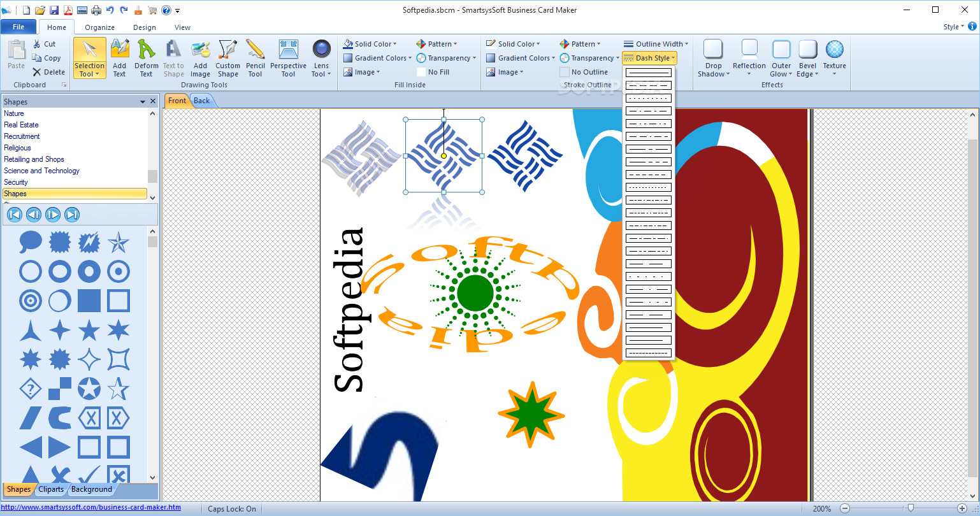980x516 pixels.
Task: Apply the Outer Glow effect
Action: tap(781, 58)
